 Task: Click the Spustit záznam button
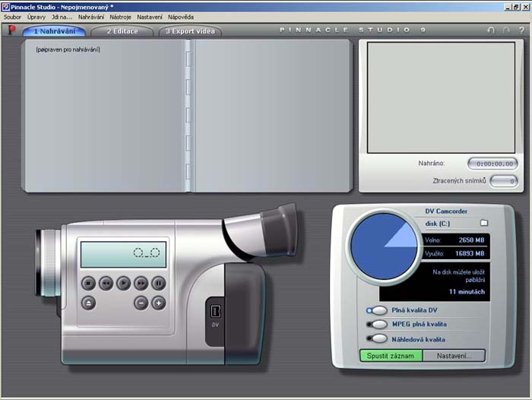click(x=391, y=355)
